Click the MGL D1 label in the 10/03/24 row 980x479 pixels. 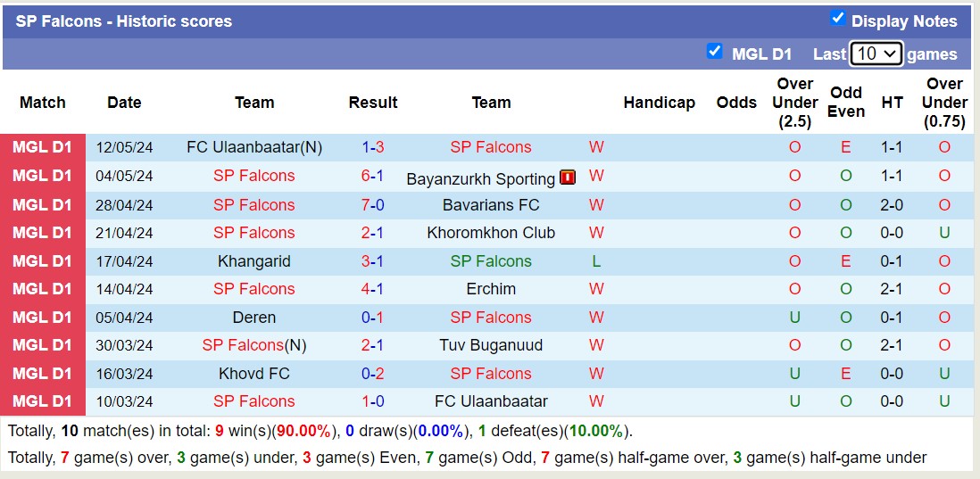pyautogui.click(x=43, y=401)
